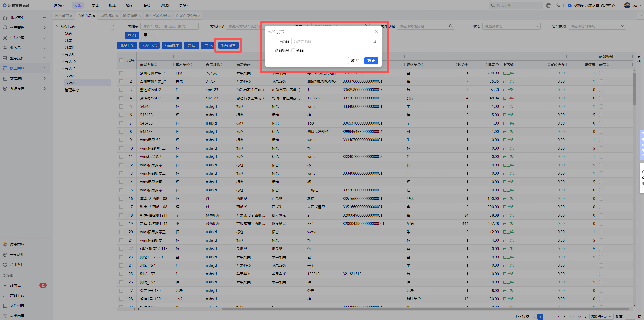Click the 取消 button in dialog
Screen dimensions: 644x320
355,61
